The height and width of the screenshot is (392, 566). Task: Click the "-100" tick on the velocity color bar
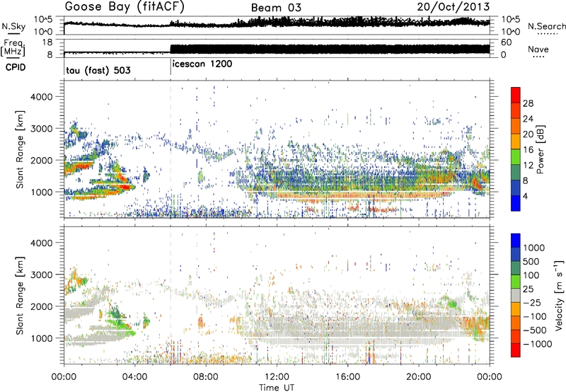[x=535, y=316]
